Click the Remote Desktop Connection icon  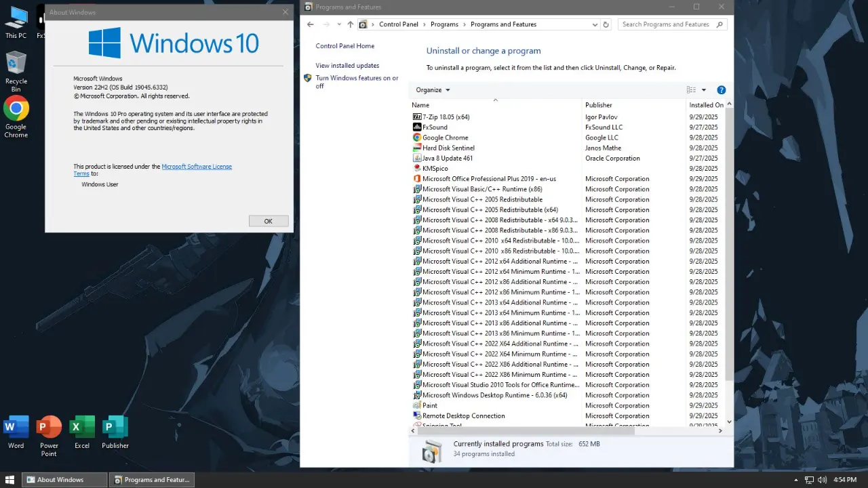pos(417,415)
